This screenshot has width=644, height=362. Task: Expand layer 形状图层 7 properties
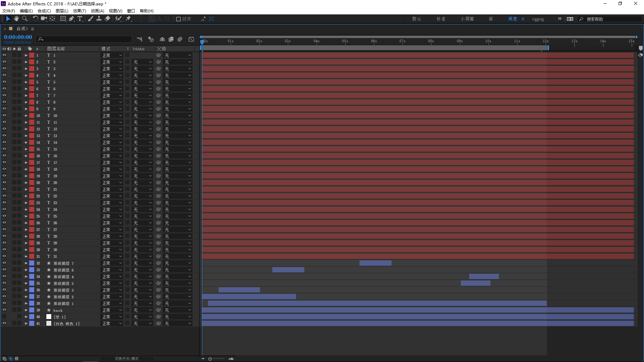tap(26, 263)
